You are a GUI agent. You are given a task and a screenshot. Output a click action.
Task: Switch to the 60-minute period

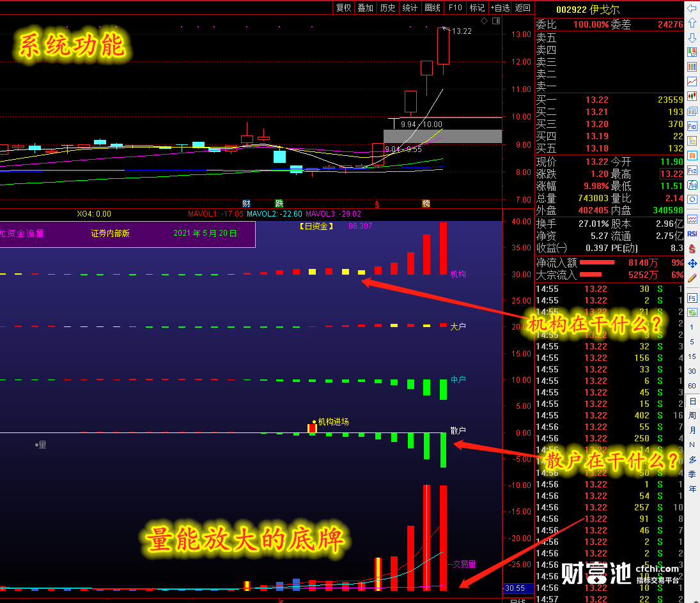click(x=692, y=386)
